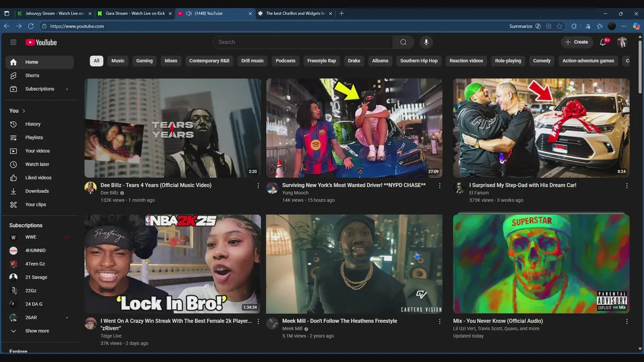Start voice search with microphone icon
This screenshot has height=362, width=644.
426,42
